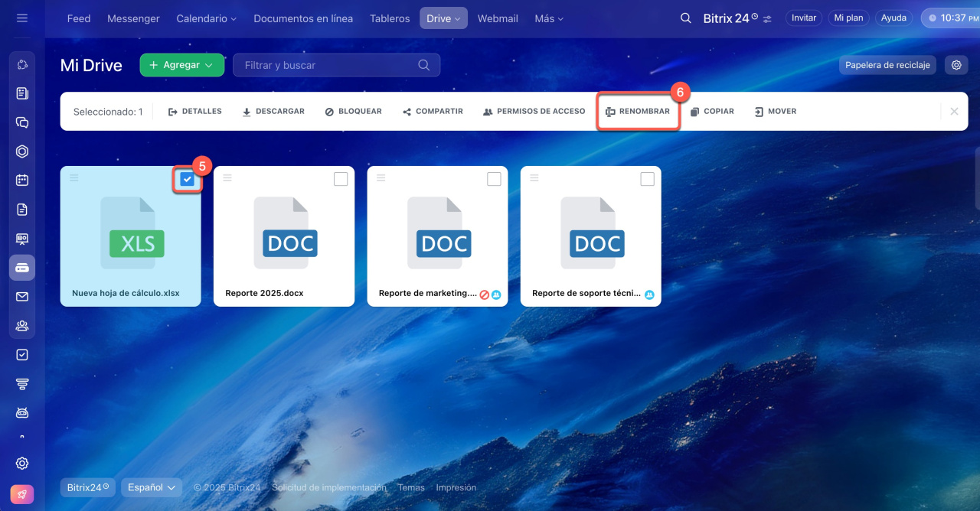Open the hamburger menu in sidebar

point(22,18)
